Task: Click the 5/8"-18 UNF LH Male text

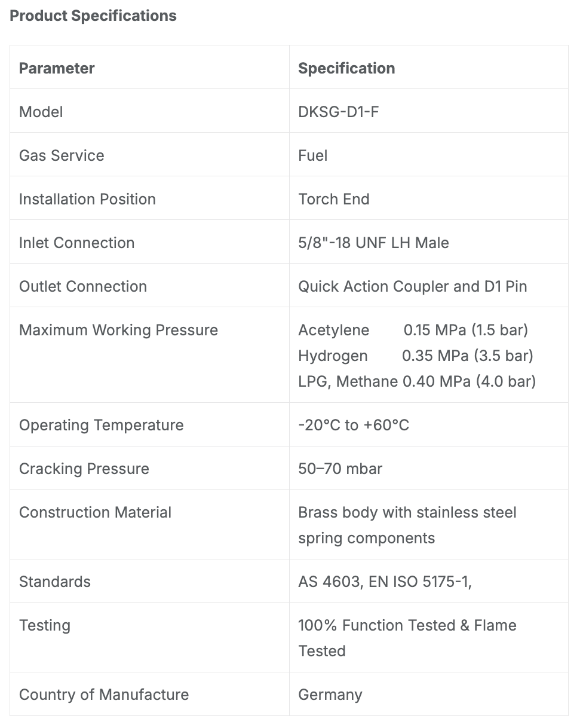Action: (x=373, y=243)
